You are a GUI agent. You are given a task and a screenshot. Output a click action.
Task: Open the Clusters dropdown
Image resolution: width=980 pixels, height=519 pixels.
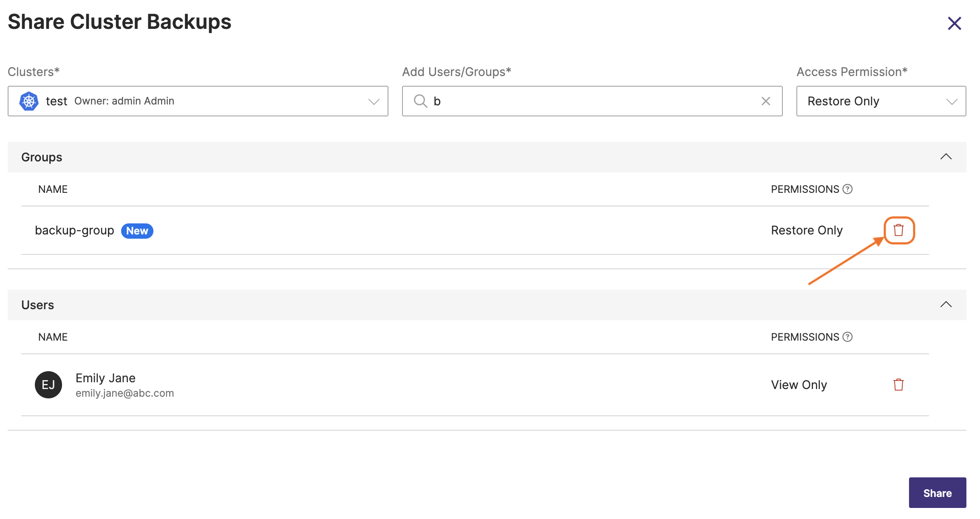[373, 101]
